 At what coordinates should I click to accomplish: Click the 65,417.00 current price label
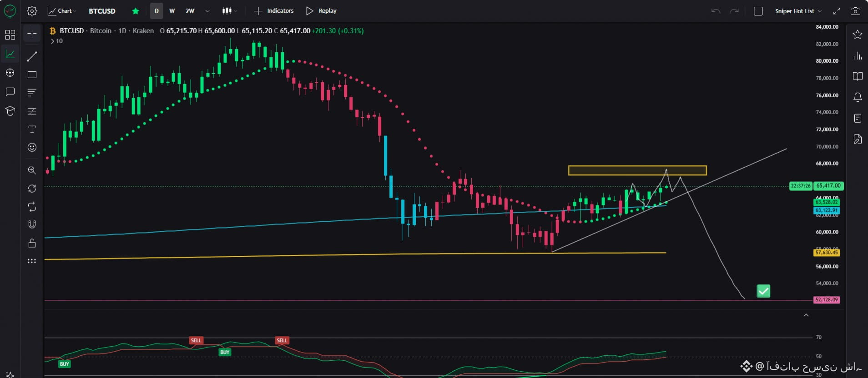tap(828, 186)
